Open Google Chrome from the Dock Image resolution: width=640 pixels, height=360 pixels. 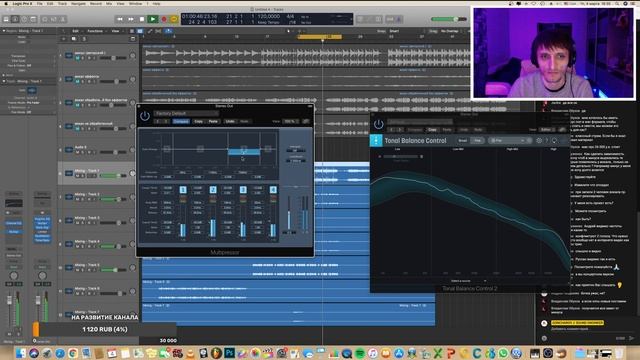(73, 353)
